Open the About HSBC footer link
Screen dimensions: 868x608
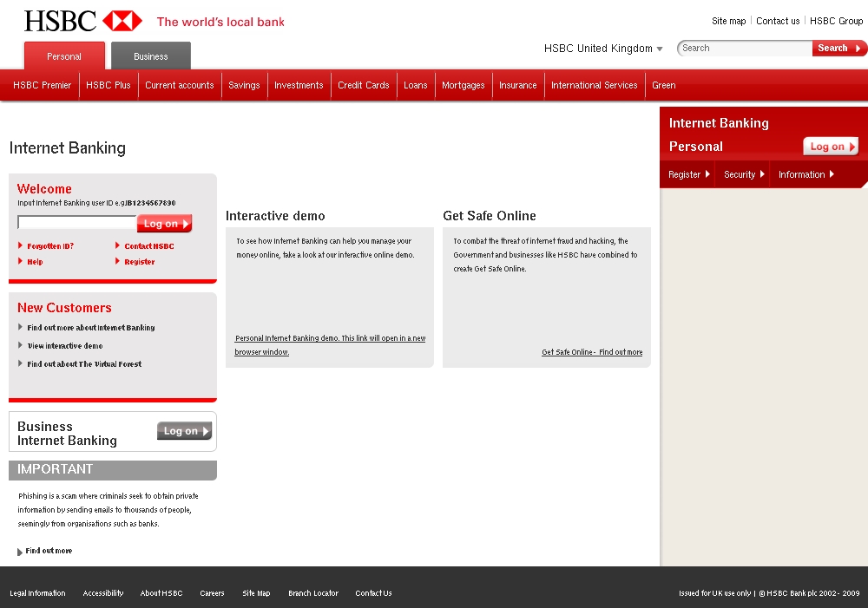tap(161, 593)
